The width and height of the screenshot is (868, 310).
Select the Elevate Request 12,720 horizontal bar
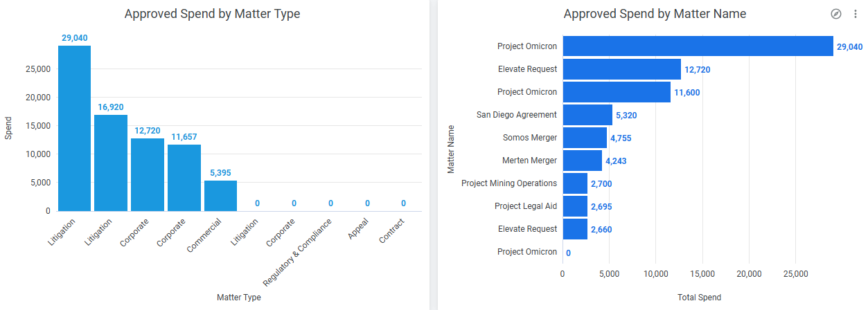tap(621, 69)
